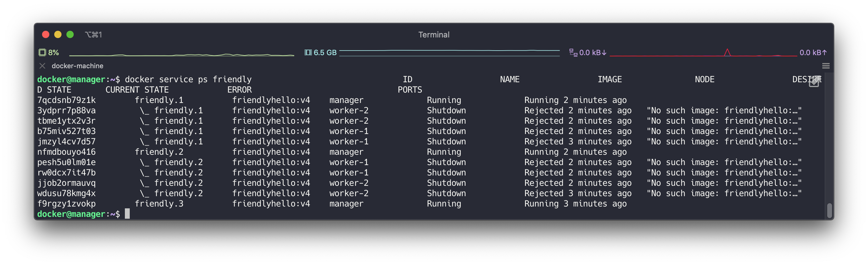
Task: Click the 8% CPU usage value
Action: tap(54, 52)
